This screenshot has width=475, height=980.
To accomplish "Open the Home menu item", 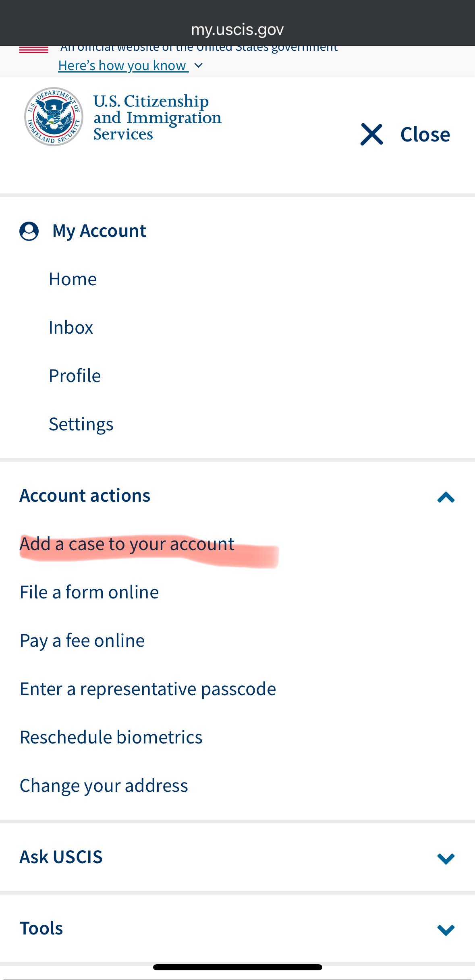I will 73,279.
